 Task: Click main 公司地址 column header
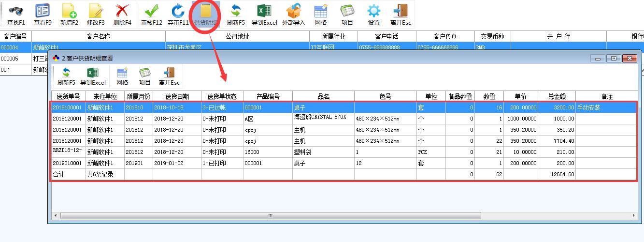click(x=237, y=36)
